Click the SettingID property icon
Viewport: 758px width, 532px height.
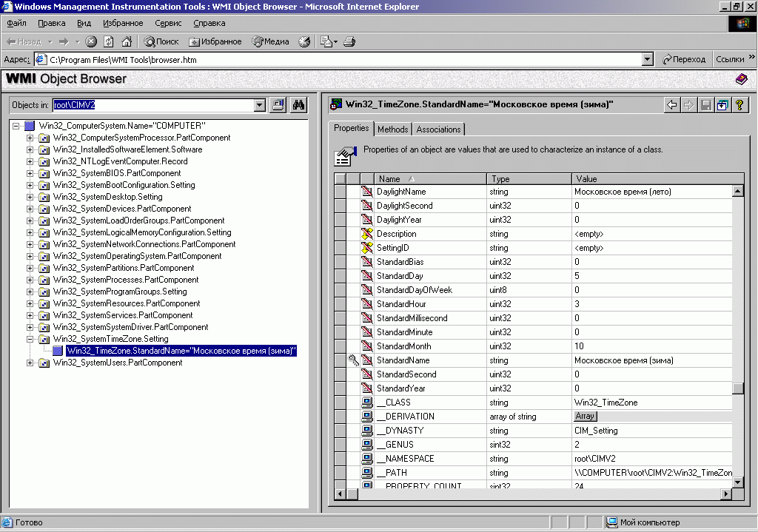pyautogui.click(x=367, y=247)
